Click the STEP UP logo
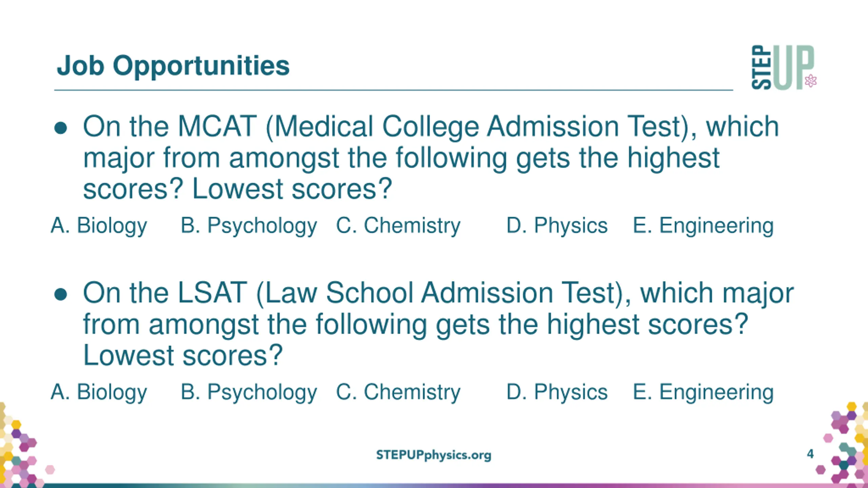Image resolution: width=868 pixels, height=488 pixels. click(784, 67)
